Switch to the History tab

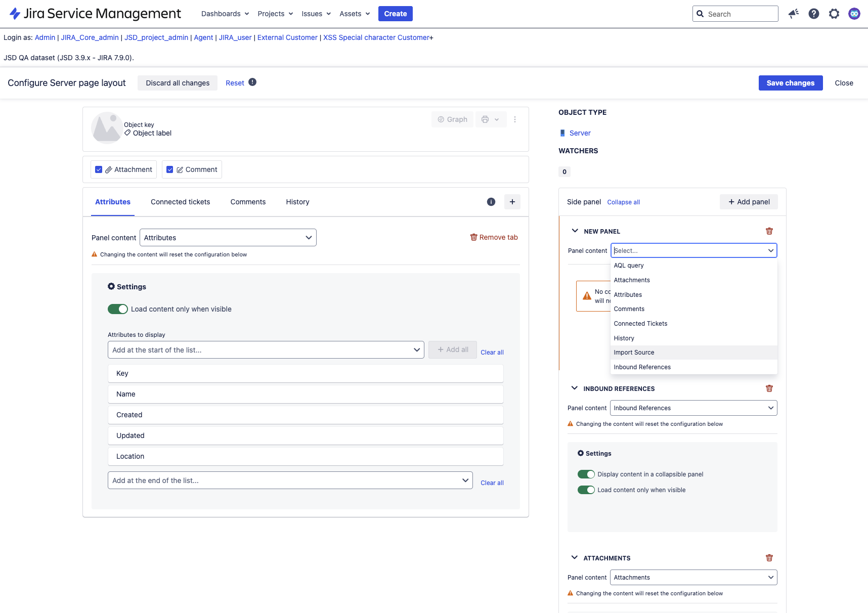click(297, 202)
